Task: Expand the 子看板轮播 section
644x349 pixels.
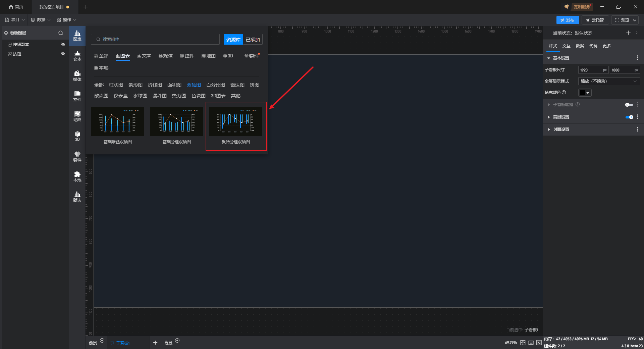Action: [549, 105]
